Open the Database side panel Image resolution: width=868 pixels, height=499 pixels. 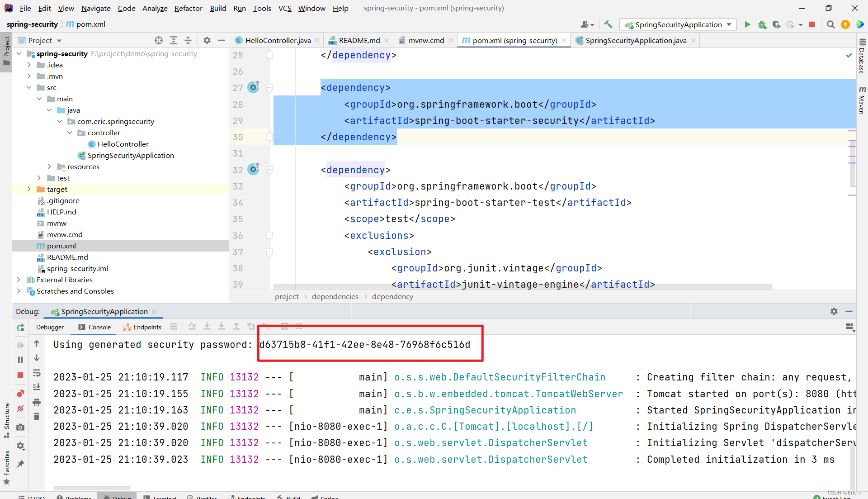tap(862, 56)
